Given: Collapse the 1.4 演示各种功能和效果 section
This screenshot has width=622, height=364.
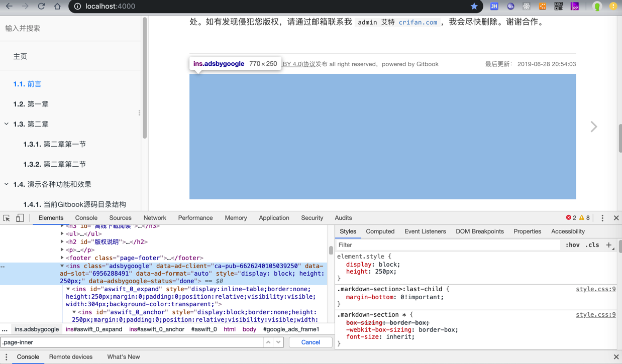Looking at the screenshot, I should pyautogui.click(x=7, y=184).
